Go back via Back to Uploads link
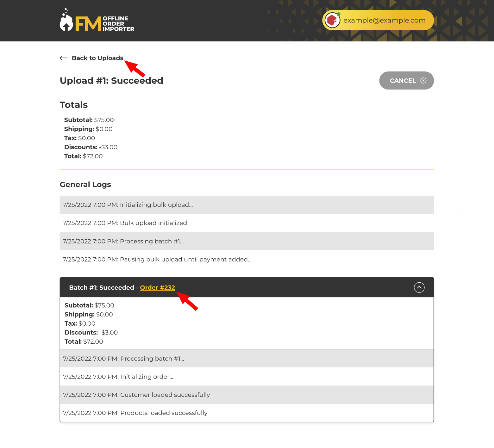 97,58
